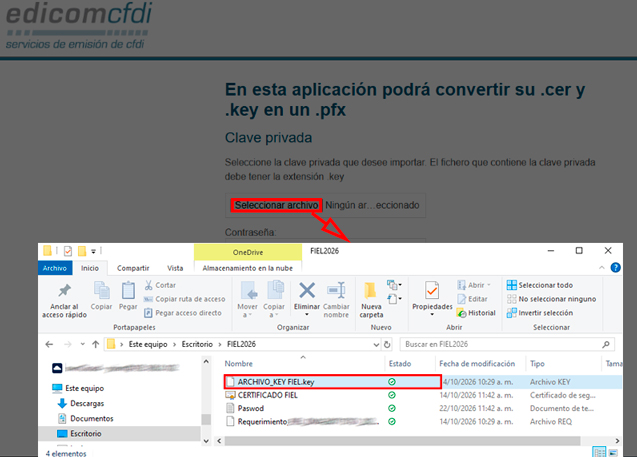The image size is (637, 457).
Task: Click the Copiar clipboard icon
Action: tap(102, 290)
